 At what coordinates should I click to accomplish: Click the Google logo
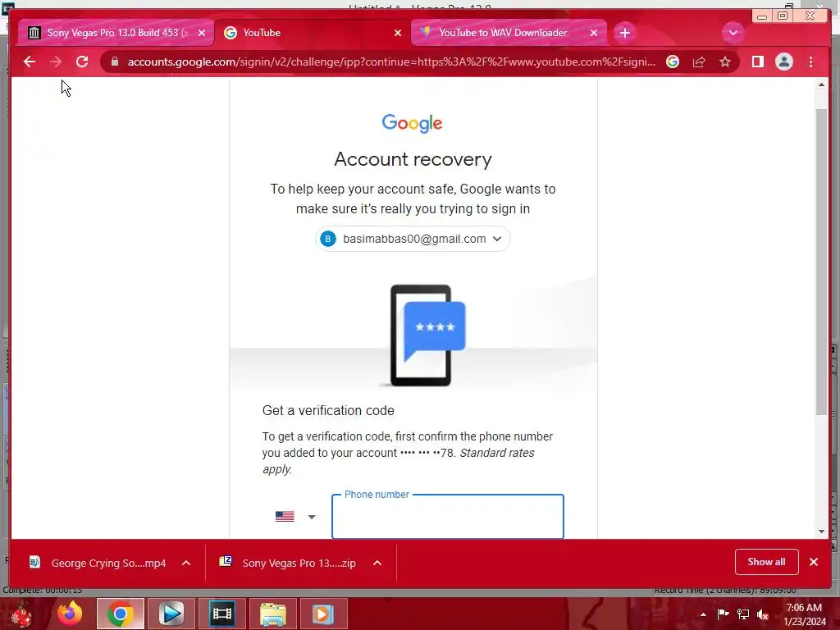(x=412, y=123)
